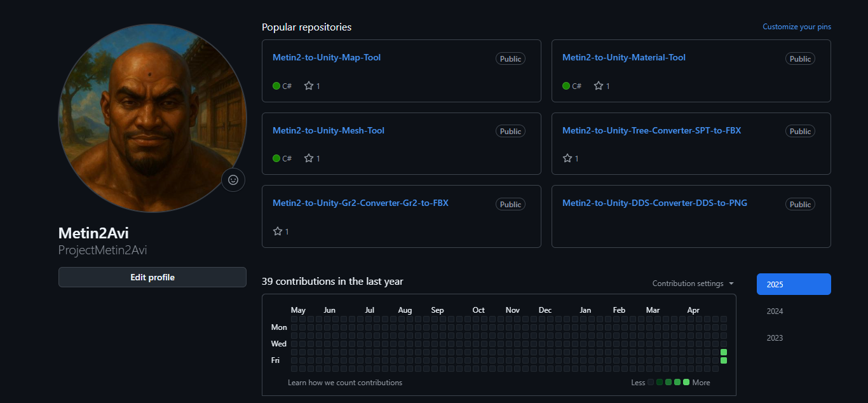This screenshot has width=868, height=403.
Task: Click the brightest green legend swatch near More
Action: 686,382
